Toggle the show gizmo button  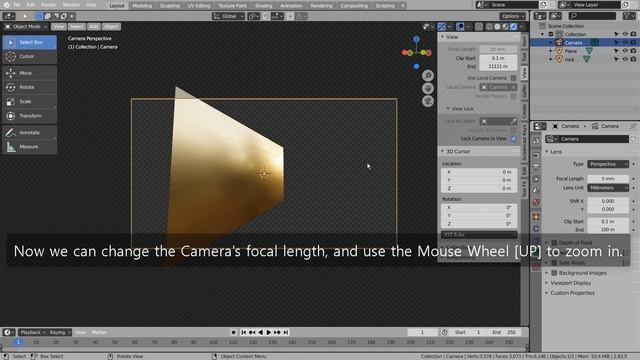[441, 27]
